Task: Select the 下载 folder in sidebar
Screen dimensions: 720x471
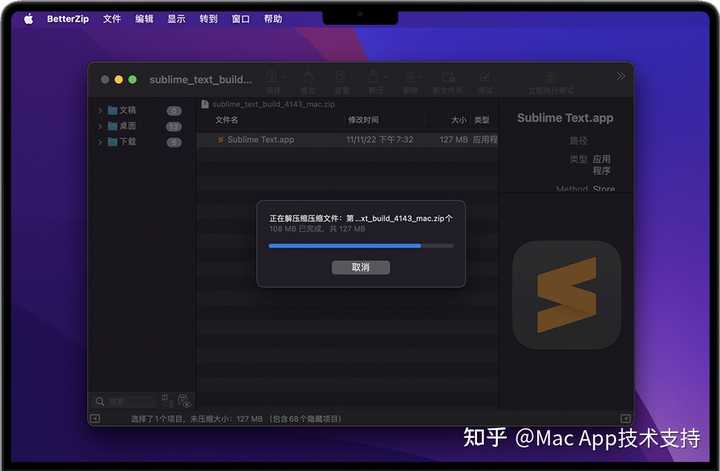Action: (x=122, y=142)
